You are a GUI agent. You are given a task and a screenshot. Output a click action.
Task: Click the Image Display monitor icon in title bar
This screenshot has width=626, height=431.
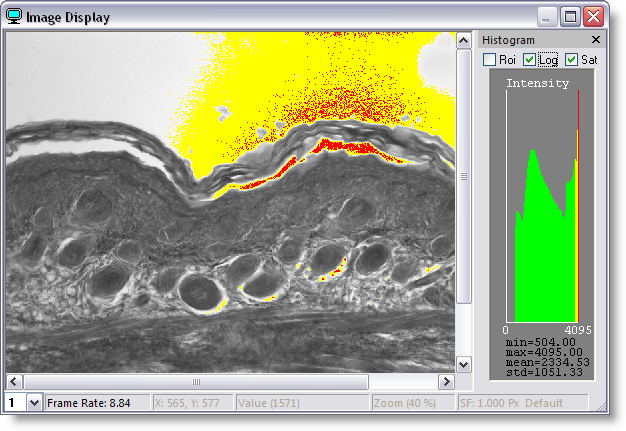pos(14,17)
